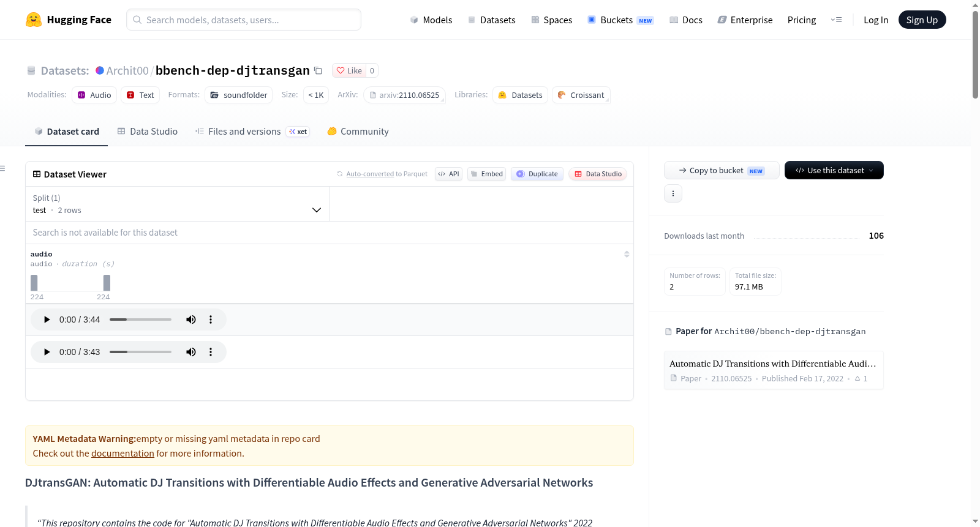Viewport: 980px width, 527px height.
Task: Open Enterprise in the top navigation
Action: (x=745, y=20)
